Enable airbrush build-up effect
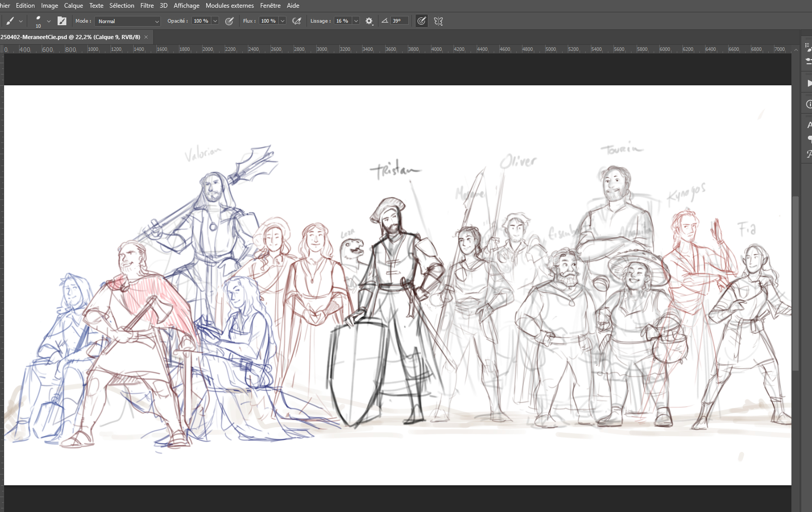The image size is (812, 512). click(297, 21)
